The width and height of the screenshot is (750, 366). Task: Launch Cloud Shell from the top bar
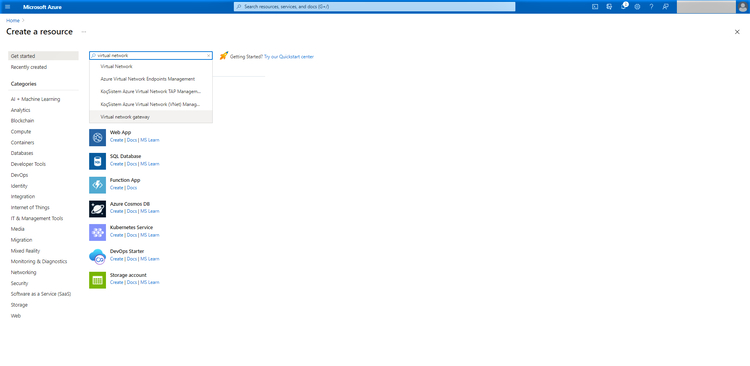pyautogui.click(x=595, y=7)
